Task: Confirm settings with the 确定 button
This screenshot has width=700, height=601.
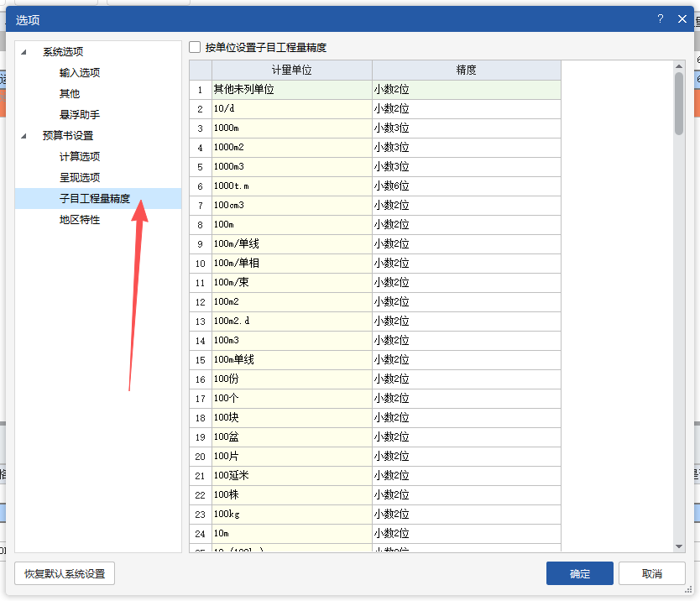Action: [579, 573]
